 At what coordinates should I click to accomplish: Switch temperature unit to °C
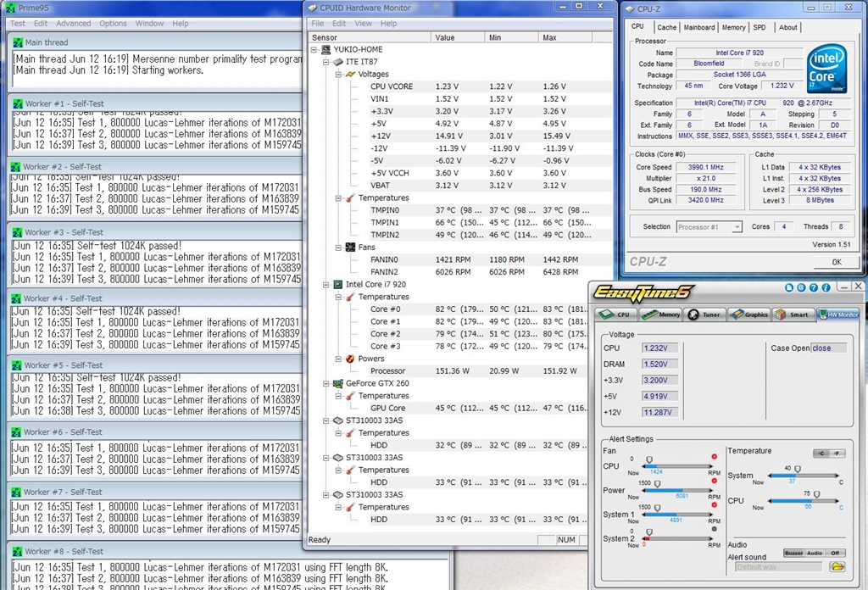coord(822,454)
